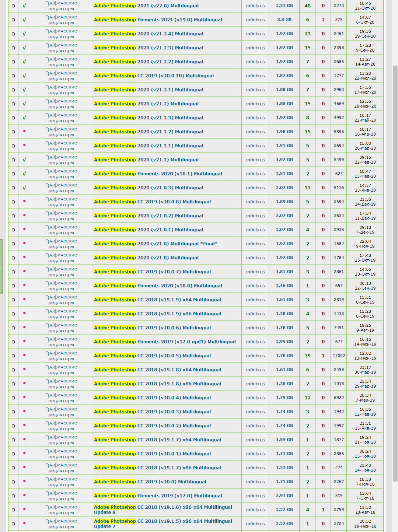Screen dimensions: 398x532
Task: Open Photoshop Elements 2020 (v18.0) Multilingual link
Action: [158, 286]
